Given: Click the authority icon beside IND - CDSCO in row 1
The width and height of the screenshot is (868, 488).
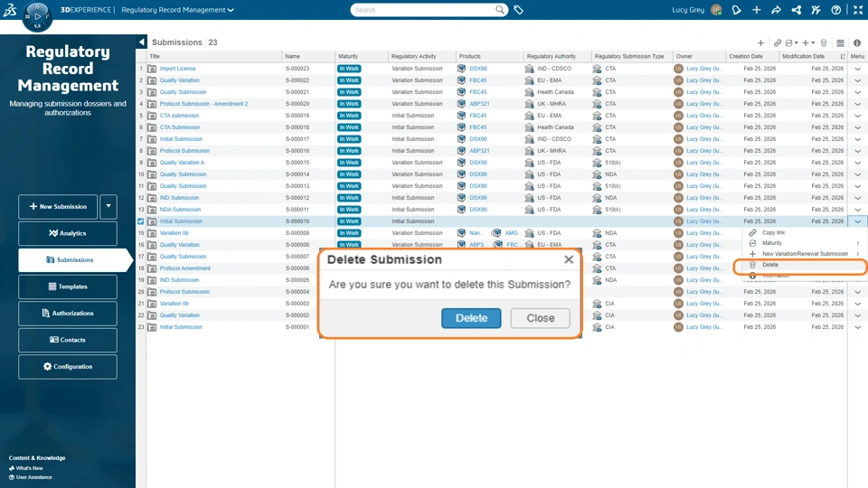Looking at the screenshot, I should pyautogui.click(x=529, y=69).
